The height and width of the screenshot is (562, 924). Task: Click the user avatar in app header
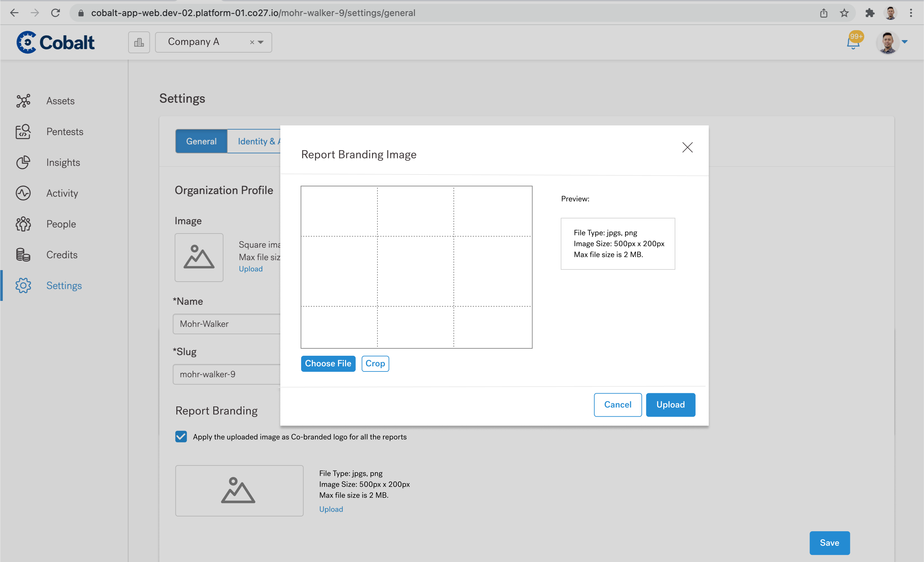887,42
